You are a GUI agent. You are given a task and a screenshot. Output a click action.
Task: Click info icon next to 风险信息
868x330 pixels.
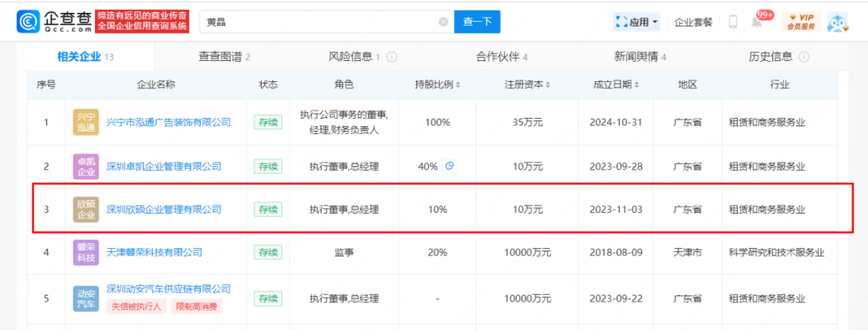pyautogui.click(x=392, y=57)
